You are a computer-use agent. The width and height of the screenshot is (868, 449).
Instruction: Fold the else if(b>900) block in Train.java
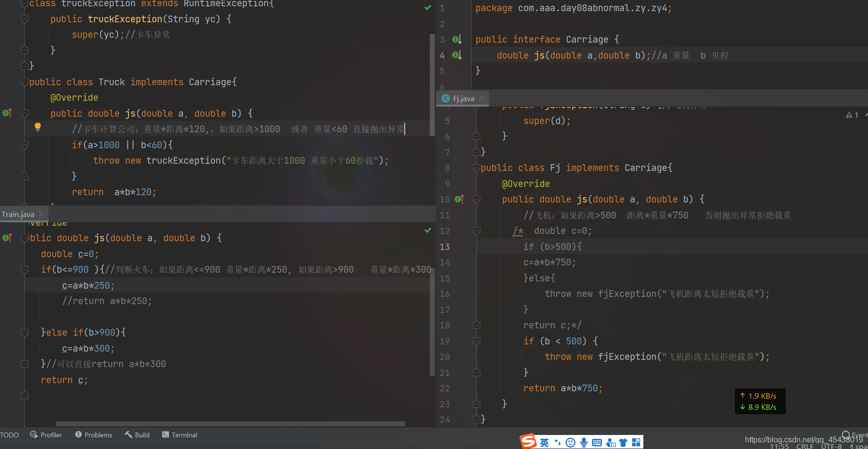tap(25, 332)
